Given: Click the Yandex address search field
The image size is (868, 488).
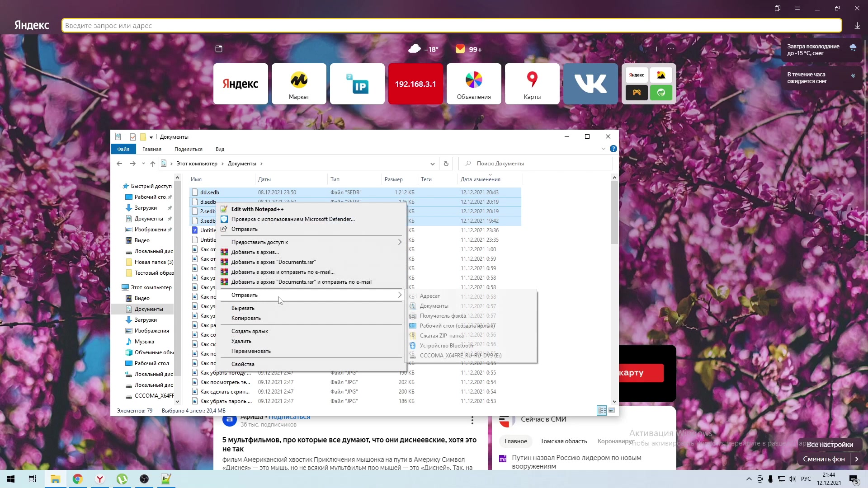Looking at the screenshot, I should 451,26.
